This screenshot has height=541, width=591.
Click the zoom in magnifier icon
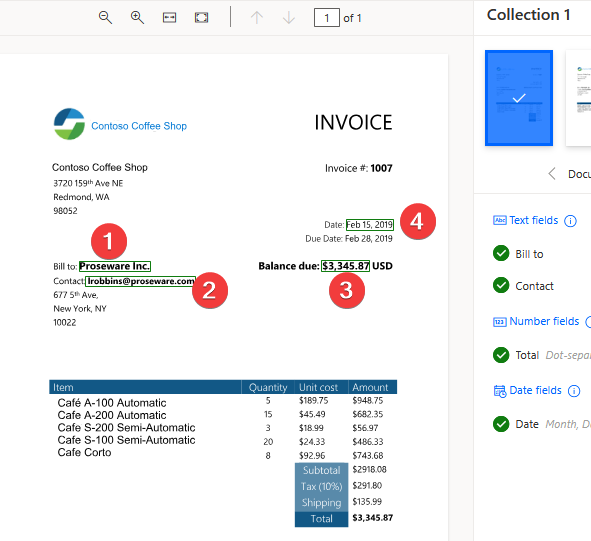click(137, 18)
